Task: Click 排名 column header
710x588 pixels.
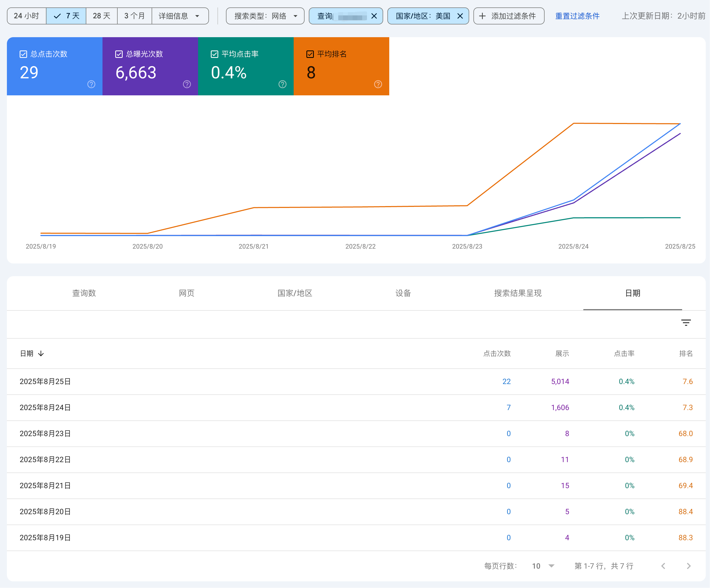Action: tap(686, 354)
